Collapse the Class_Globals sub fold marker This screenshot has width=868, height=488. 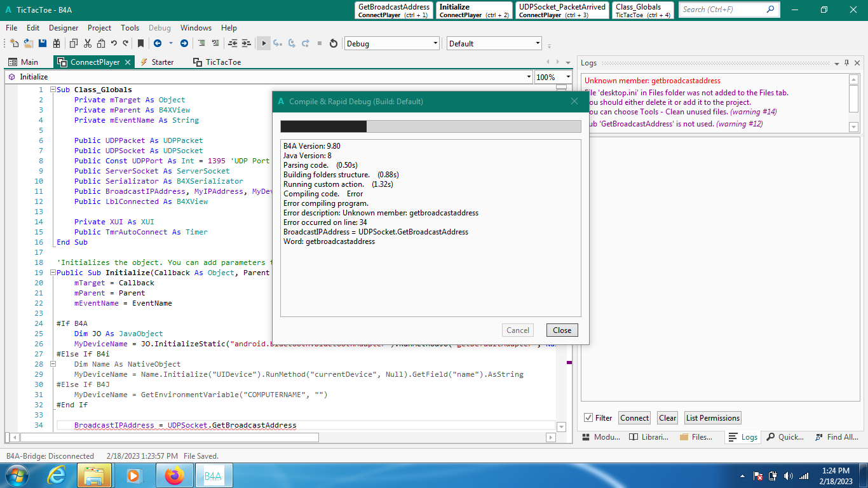point(53,90)
